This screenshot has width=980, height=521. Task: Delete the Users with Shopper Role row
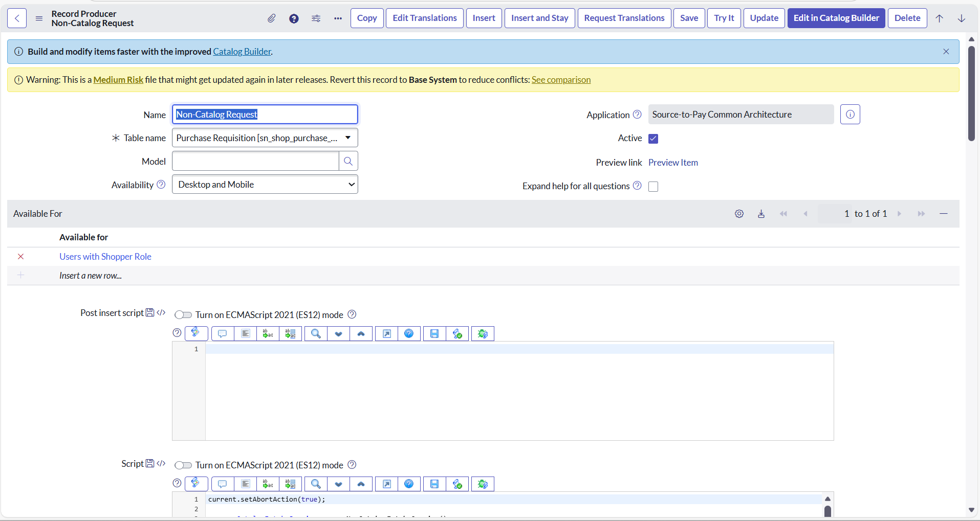(21, 257)
